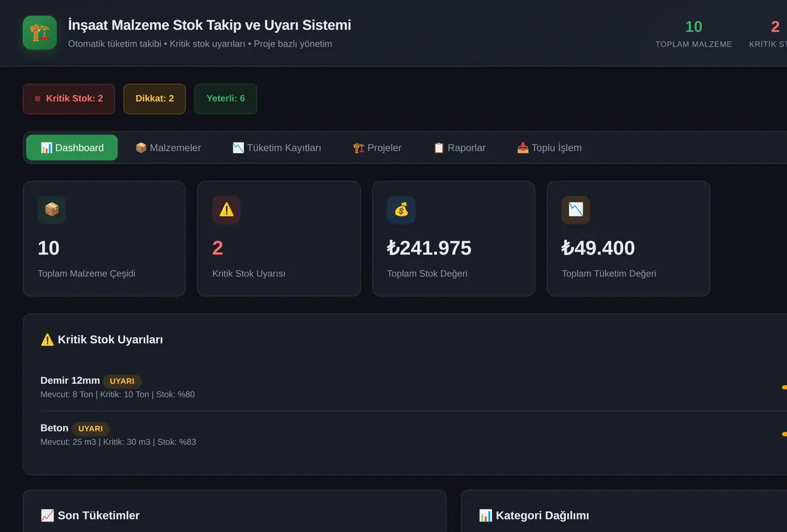Click the green 10 header counter

tap(694, 27)
